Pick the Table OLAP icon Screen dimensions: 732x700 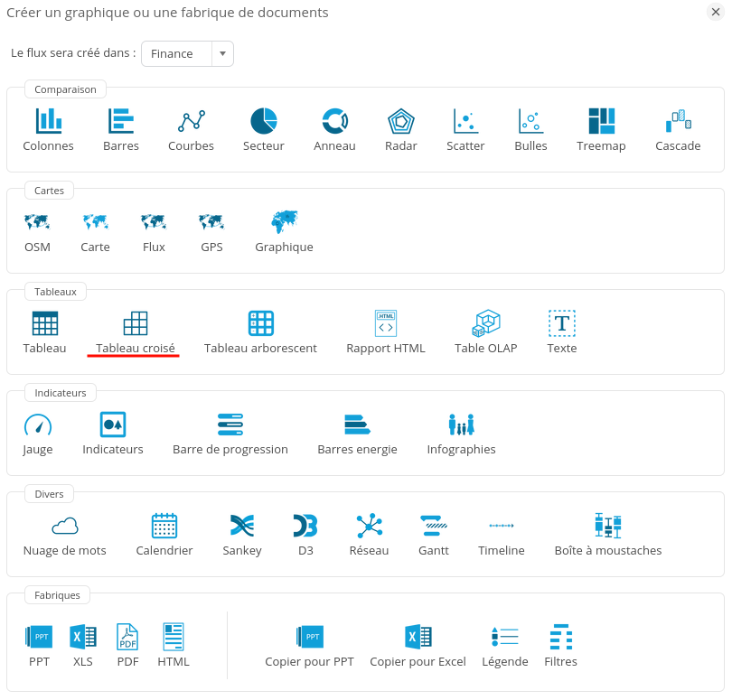point(486,323)
